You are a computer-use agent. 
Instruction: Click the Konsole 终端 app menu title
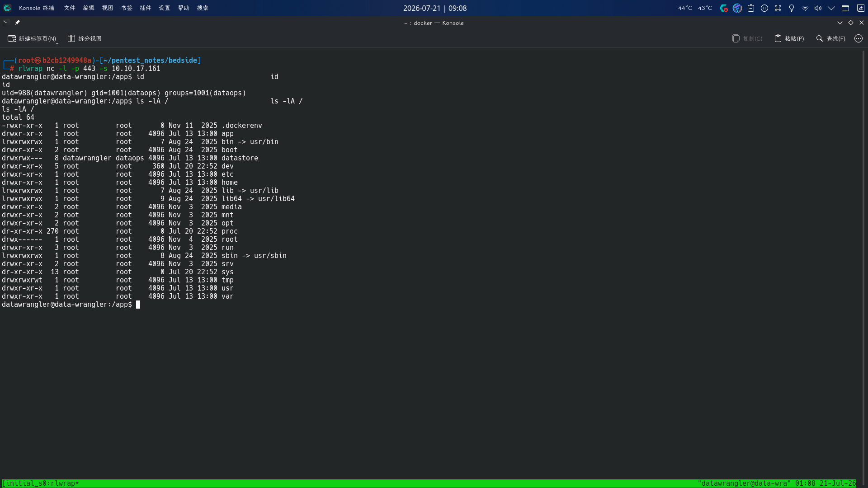(x=37, y=8)
